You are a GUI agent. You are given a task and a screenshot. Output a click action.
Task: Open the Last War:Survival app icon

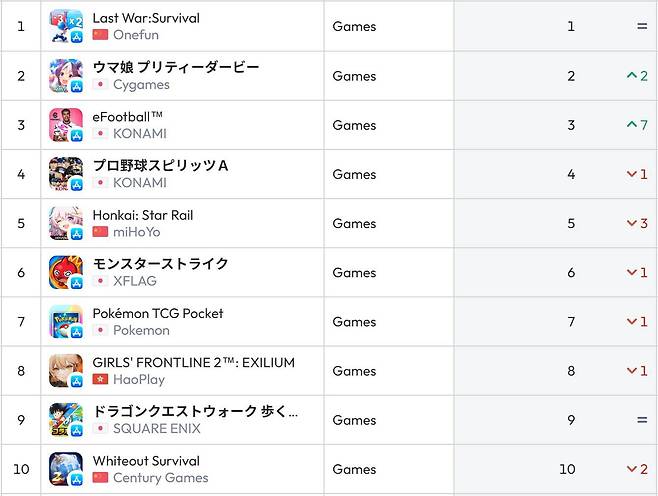66,26
